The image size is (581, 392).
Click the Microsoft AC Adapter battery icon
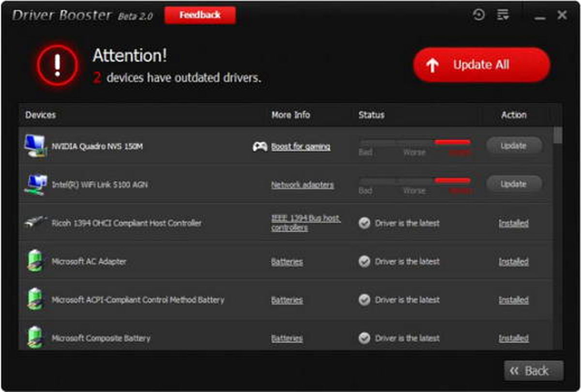(x=35, y=261)
